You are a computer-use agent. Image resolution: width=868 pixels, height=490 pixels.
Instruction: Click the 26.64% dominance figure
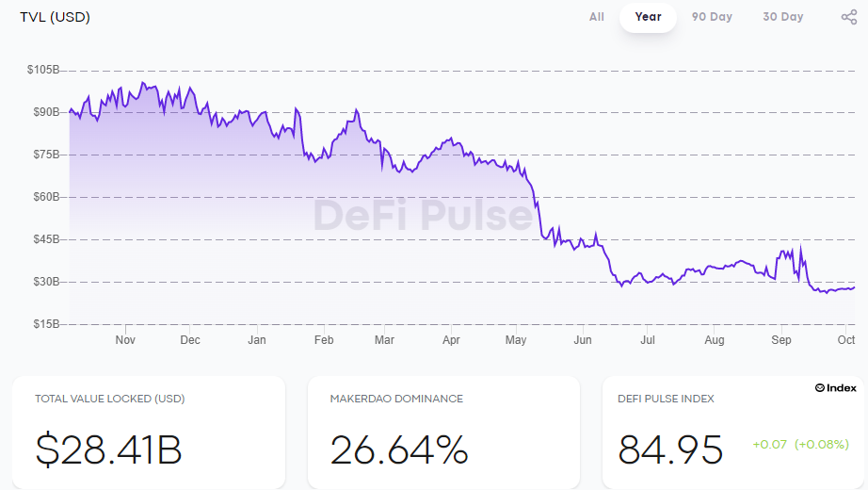tap(399, 449)
